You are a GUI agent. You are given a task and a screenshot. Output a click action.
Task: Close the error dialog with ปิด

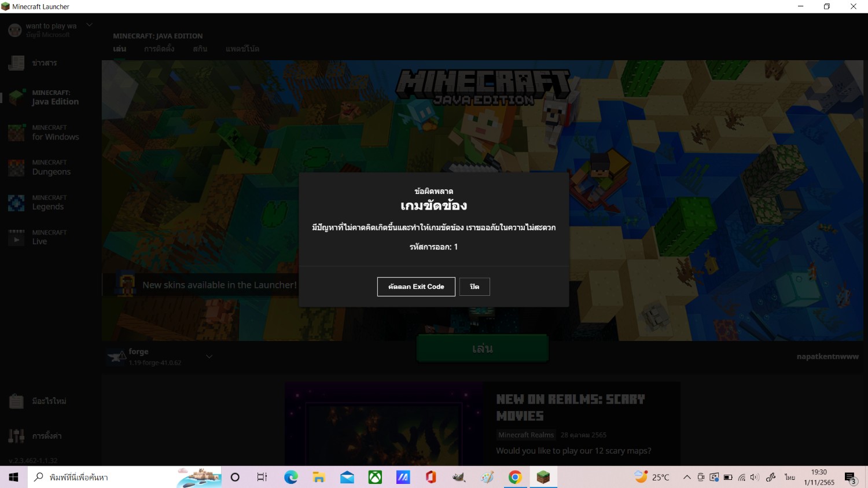[475, 287]
